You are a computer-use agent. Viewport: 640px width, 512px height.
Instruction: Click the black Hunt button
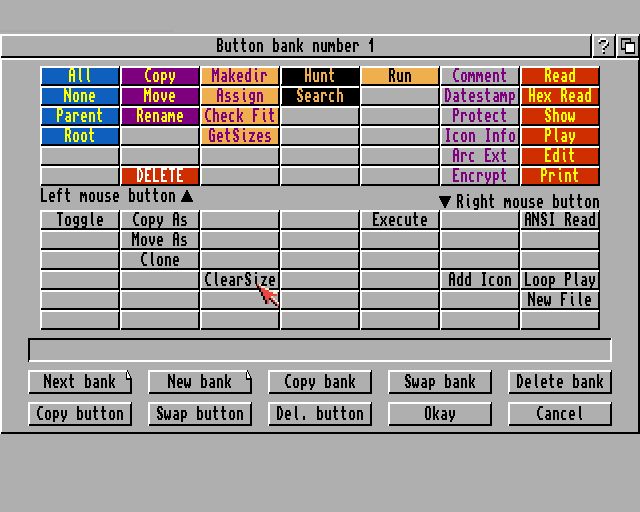[320, 76]
